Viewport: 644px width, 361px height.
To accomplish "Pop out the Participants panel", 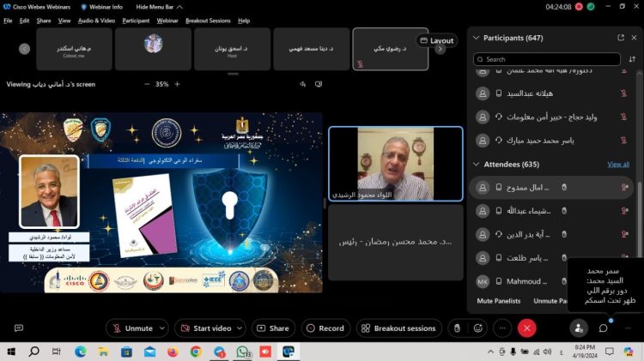I will pyautogui.click(x=621, y=38).
